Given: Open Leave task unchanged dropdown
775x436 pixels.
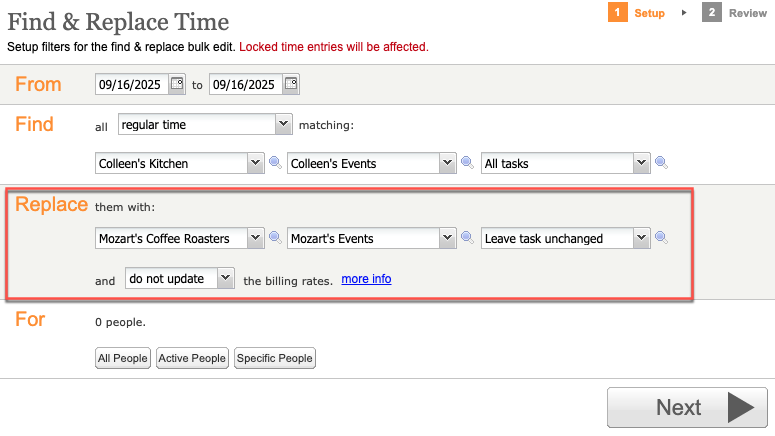Looking at the screenshot, I should 566,238.
